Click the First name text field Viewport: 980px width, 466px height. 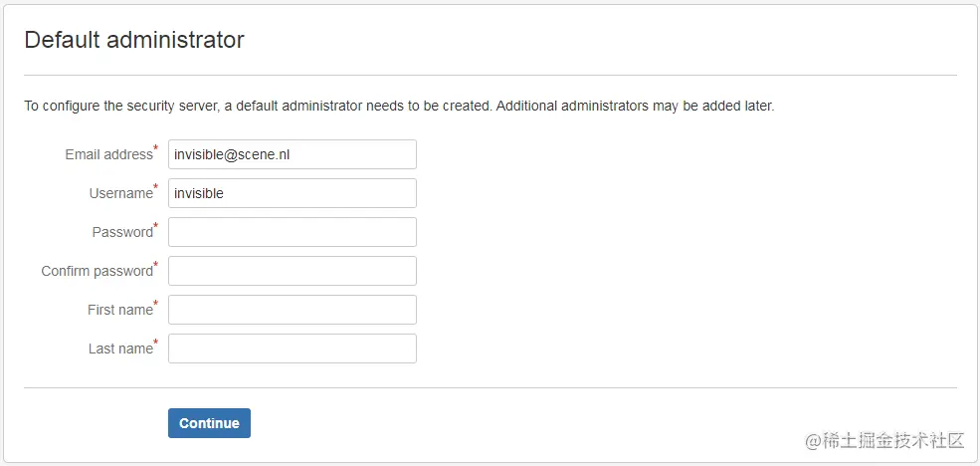coord(292,310)
